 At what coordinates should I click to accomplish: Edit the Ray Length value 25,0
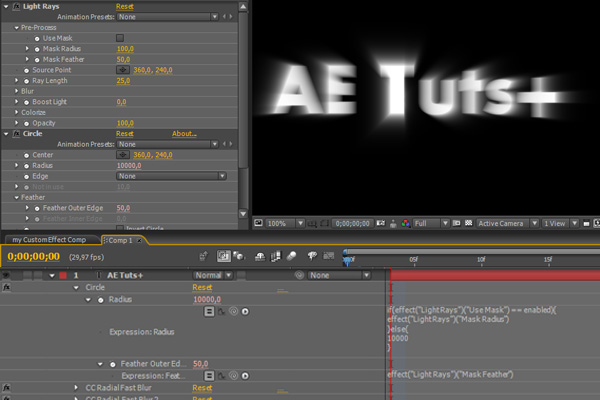coord(123,81)
